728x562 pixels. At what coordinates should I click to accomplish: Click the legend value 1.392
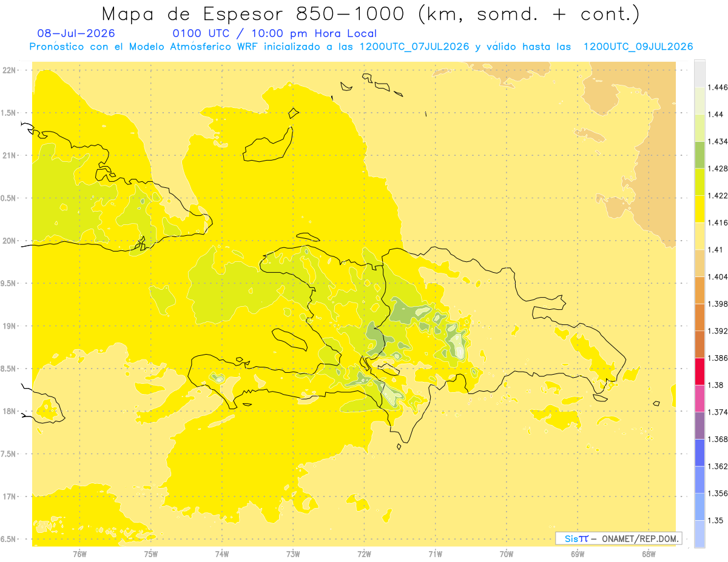click(x=718, y=331)
